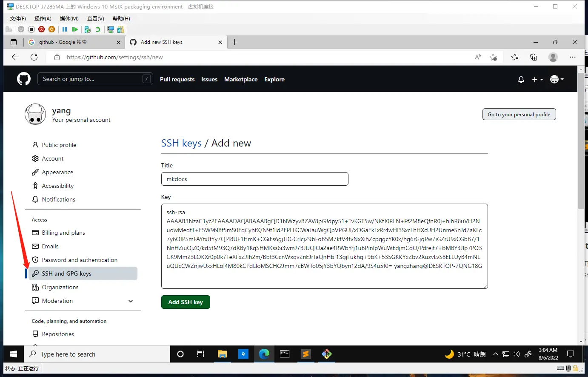This screenshot has height=377, width=588.
Task: Open the GitHub notifications bell
Action: point(521,80)
